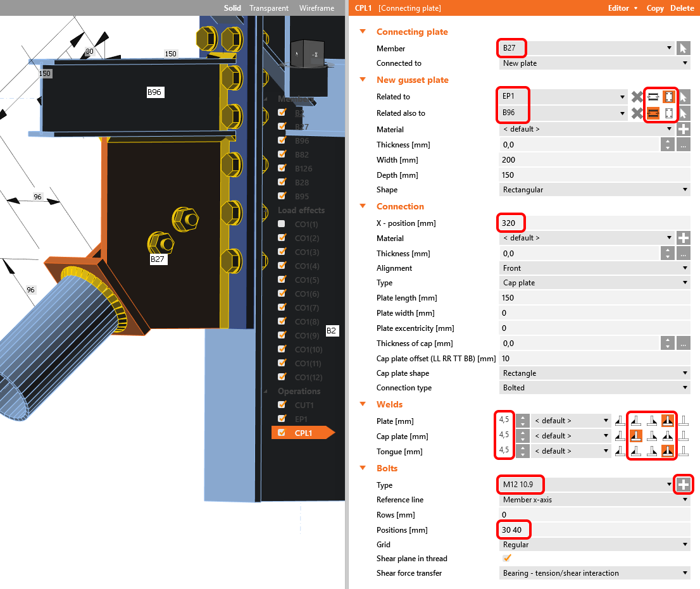Switch to Wireframe view mode
Viewport: 700px width, 589px height.
click(316, 8)
